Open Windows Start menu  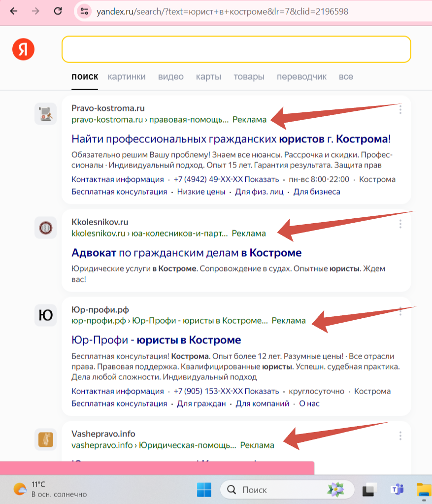point(204,490)
